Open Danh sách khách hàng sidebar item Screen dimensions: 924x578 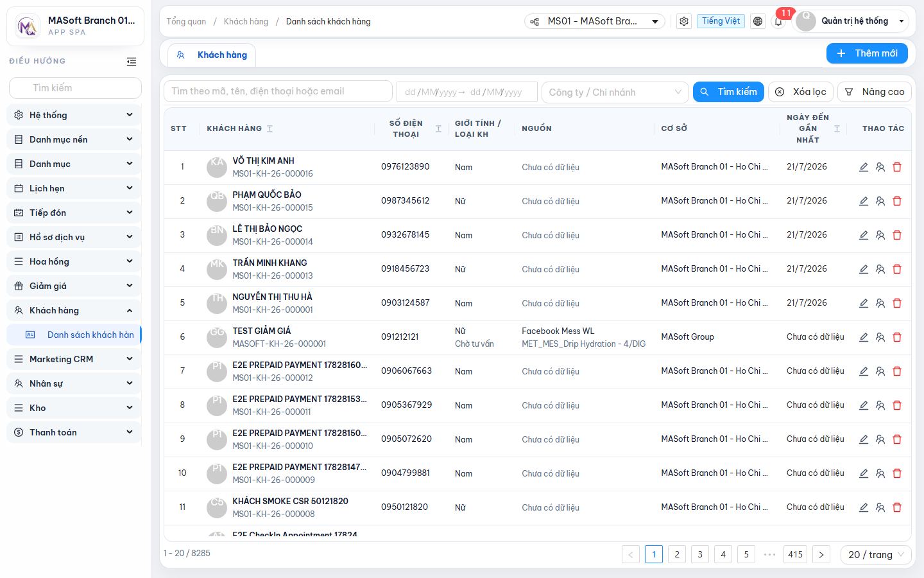pyautogui.click(x=74, y=335)
